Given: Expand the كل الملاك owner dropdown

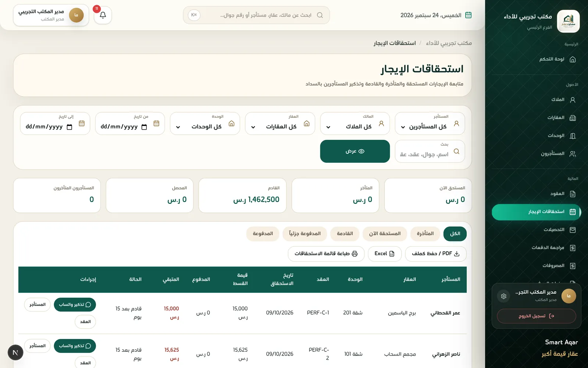Looking at the screenshot, I should 355,124.
